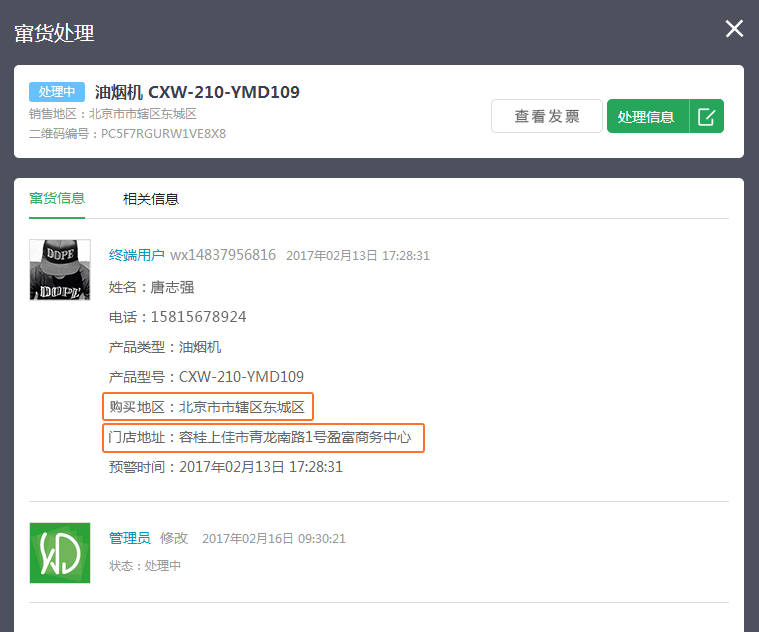The height and width of the screenshot is (632, 759).
Task: Click the 预警时间 timestamp line
Action: [x=226, y=467]
